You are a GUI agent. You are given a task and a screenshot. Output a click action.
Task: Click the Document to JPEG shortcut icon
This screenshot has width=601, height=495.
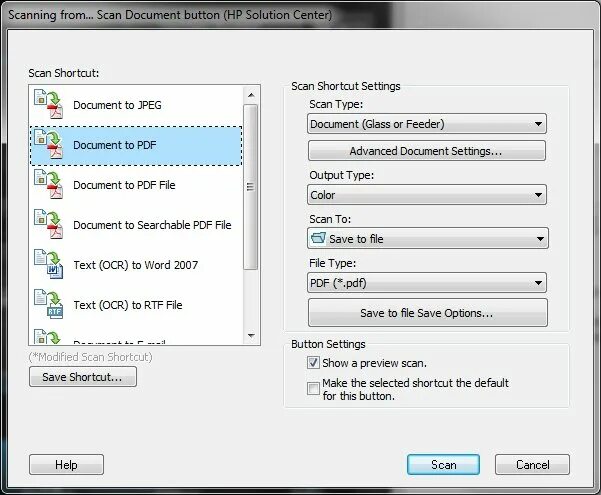[49, 104]
